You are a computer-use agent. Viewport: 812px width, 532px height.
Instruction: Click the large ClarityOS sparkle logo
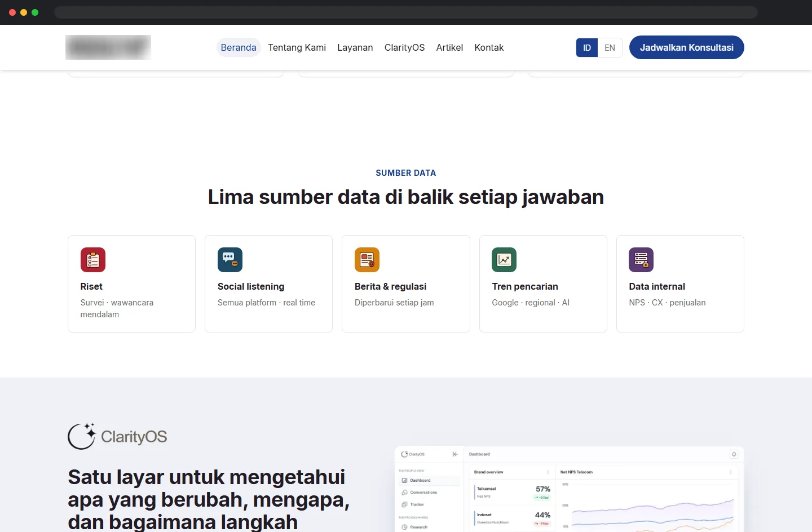117,436
